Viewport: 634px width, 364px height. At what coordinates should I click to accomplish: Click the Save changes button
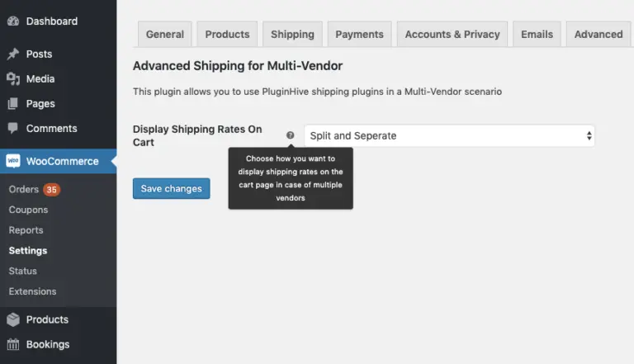(171, 189)
